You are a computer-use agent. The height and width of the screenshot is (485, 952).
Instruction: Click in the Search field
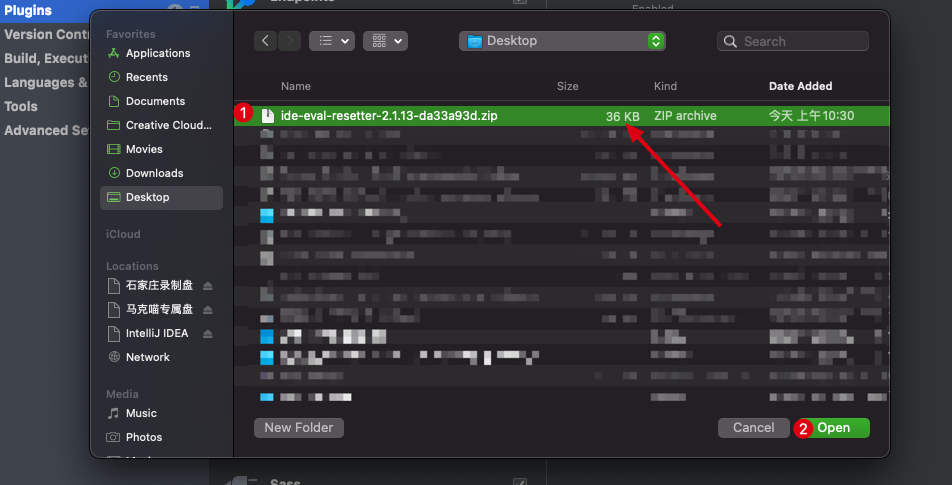(793, 41)
